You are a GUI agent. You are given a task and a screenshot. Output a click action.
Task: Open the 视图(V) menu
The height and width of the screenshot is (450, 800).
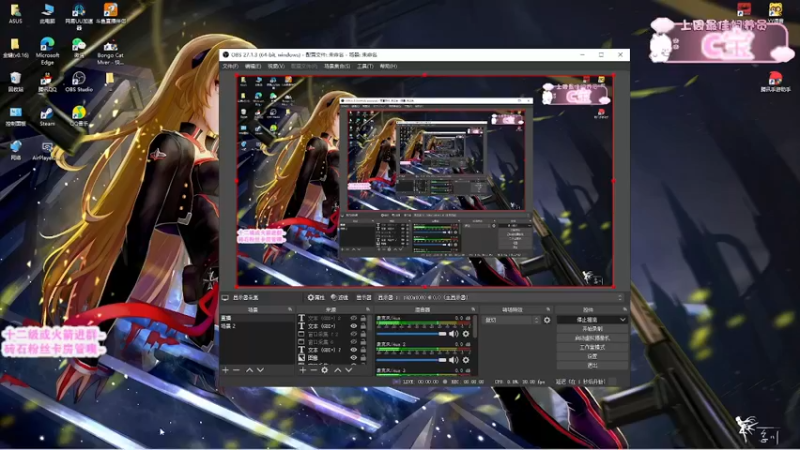276,66
